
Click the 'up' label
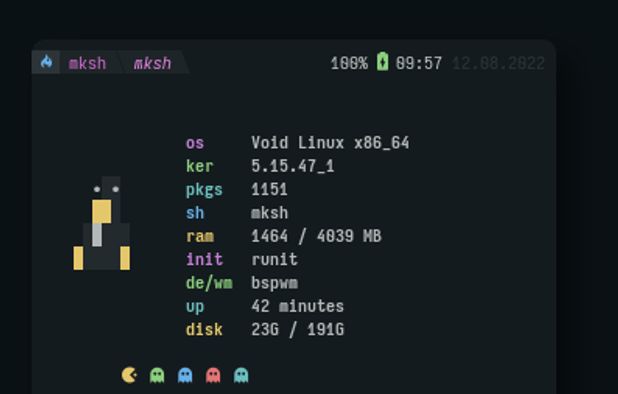(x=195, y=307)
